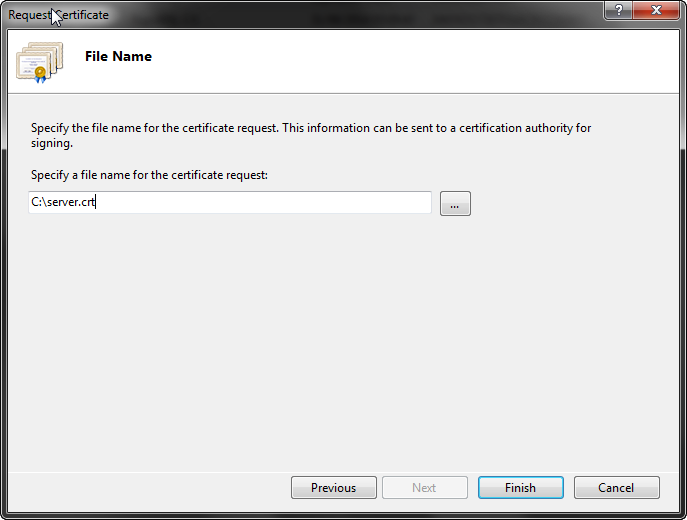Open help with the question mark button
Viewport: 687px width, 520px height.
click(x=618, y=10)
